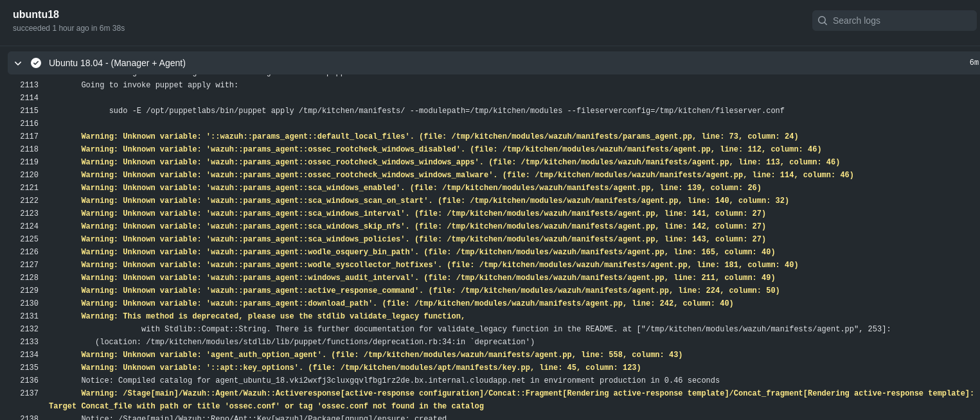Select line number 2136
The image size is (980, 420).
tap(29, 381)
